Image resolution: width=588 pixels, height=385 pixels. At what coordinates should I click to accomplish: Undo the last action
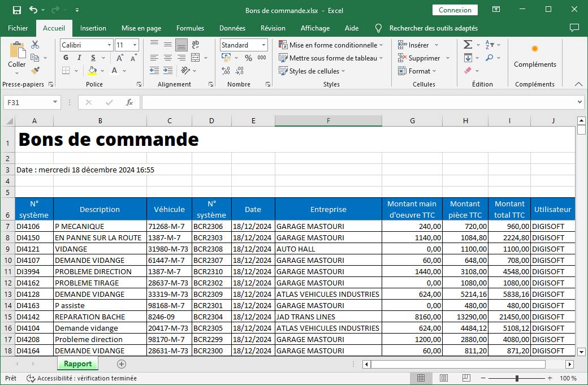(33, 10)
